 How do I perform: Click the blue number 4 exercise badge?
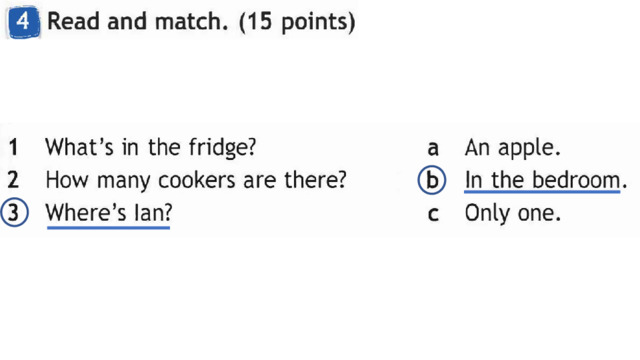click(23, 22)
